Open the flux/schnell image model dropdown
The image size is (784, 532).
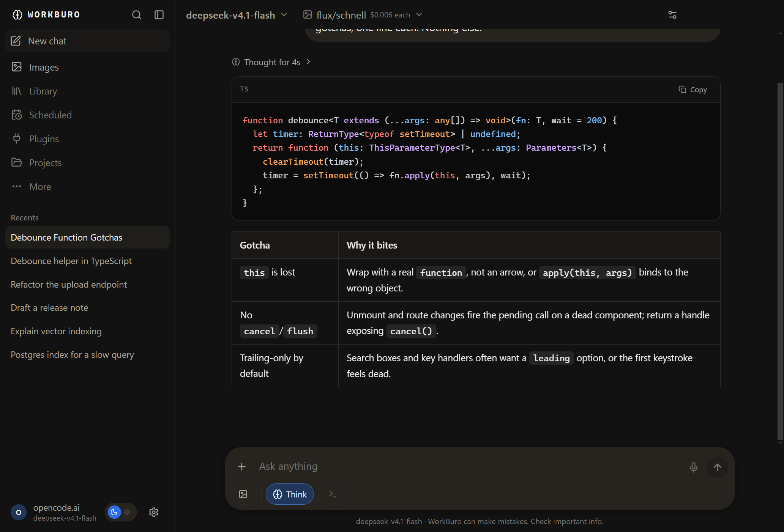pyautogui.click(x=363, y=15)
